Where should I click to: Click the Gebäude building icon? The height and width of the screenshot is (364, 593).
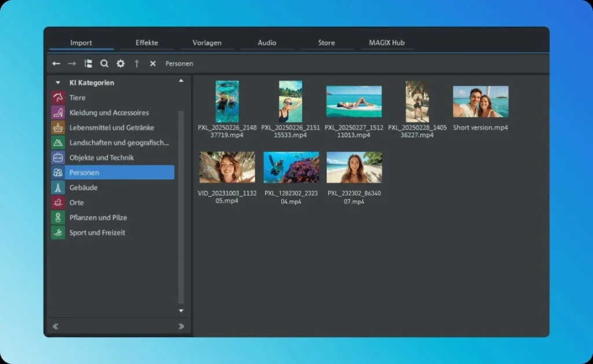pyautogui.click(x=57, y=187)
